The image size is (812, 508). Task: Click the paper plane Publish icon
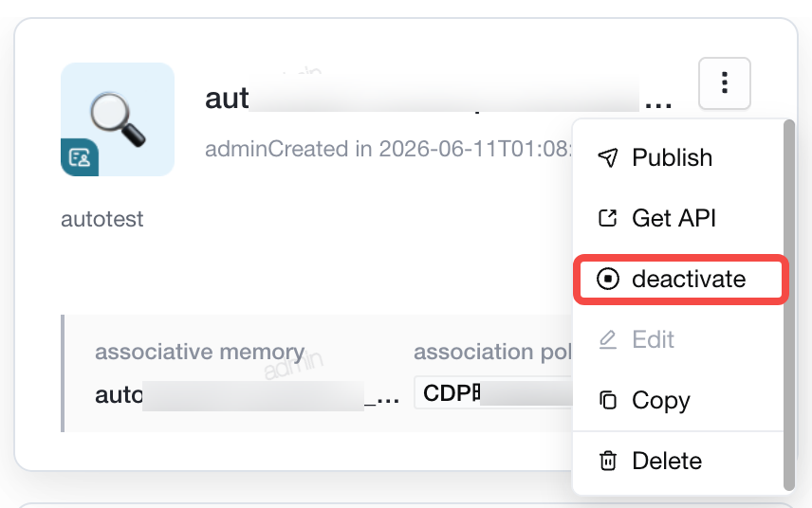pyautogui.click(x=608, y=157)
